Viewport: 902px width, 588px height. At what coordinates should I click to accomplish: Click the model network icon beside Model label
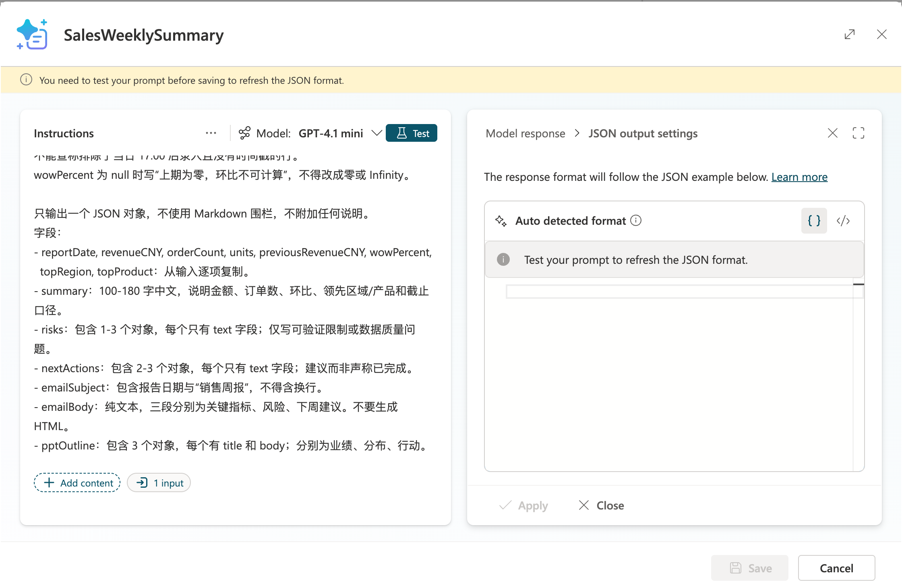coord(244,133)
